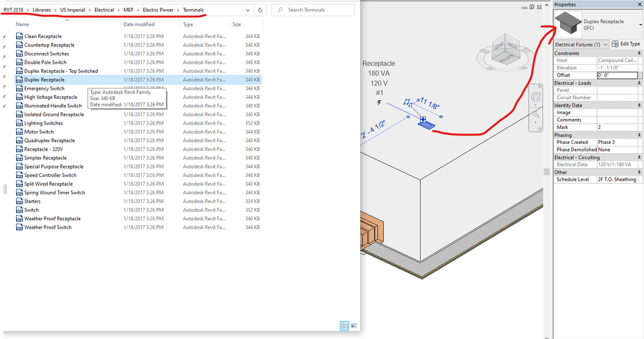The image size is (644, 339).
Task: Collapse the Identity Data section
Action: tap(639, 105)
